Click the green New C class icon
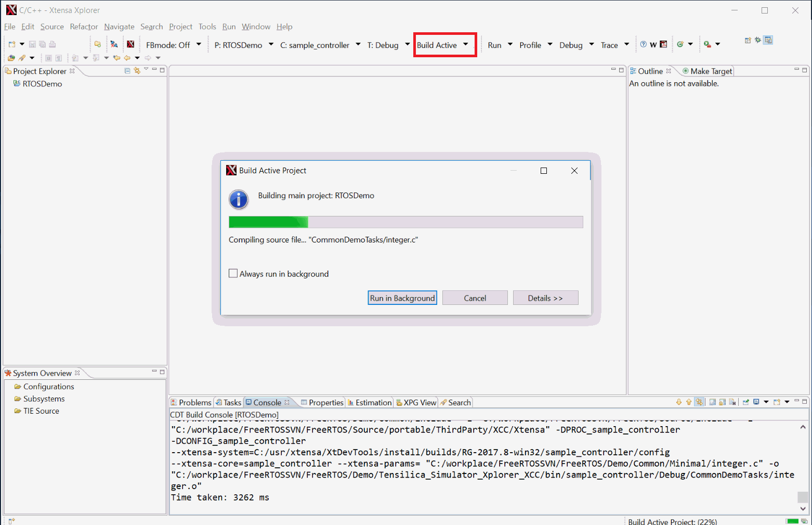 click(x=680, y=44)
